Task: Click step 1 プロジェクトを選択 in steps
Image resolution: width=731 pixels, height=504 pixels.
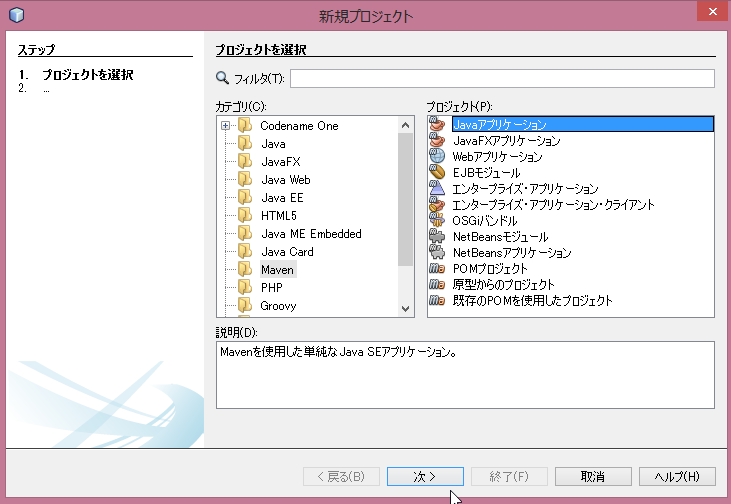Action: click(88, 75)
